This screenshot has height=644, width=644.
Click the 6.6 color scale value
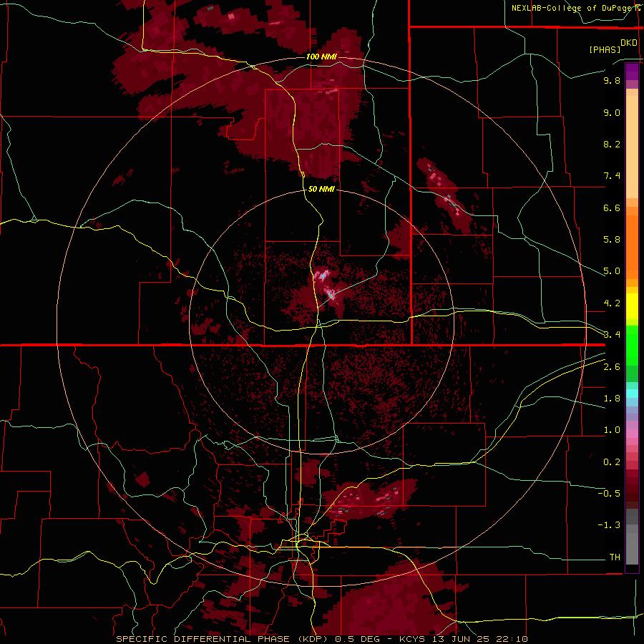tap(612, 208)
